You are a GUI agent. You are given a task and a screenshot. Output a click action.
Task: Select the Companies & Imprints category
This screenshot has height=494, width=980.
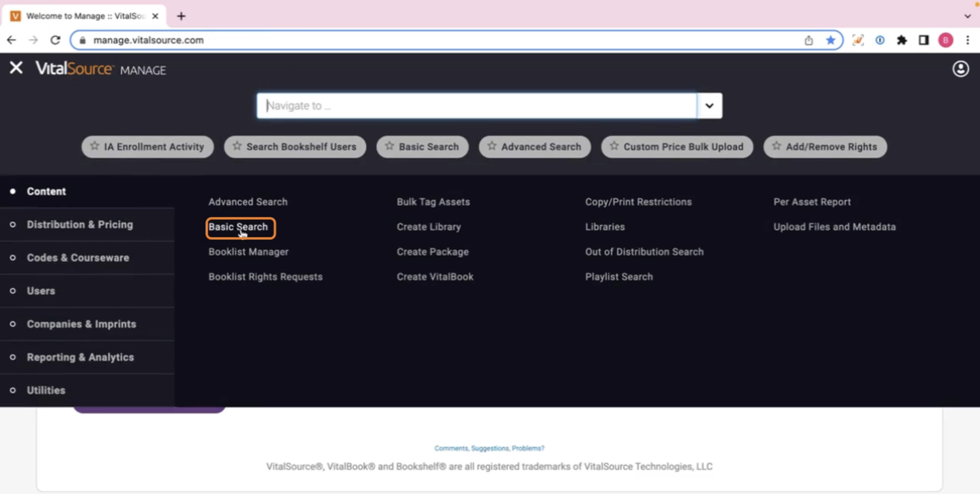(x=87, y=324)
